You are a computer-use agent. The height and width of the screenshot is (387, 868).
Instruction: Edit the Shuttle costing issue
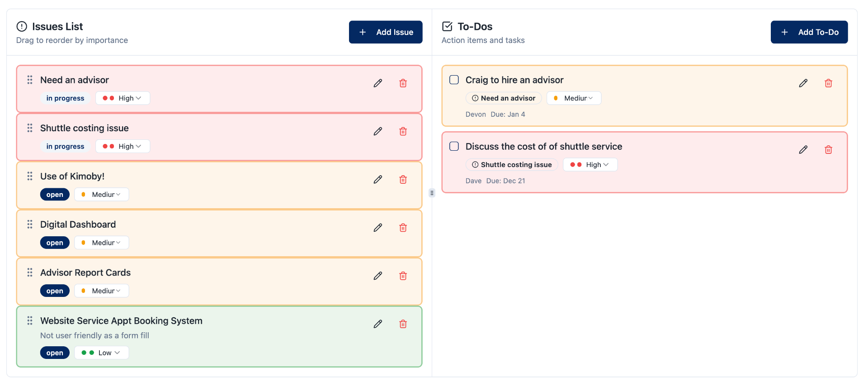[x=378, y=131]
